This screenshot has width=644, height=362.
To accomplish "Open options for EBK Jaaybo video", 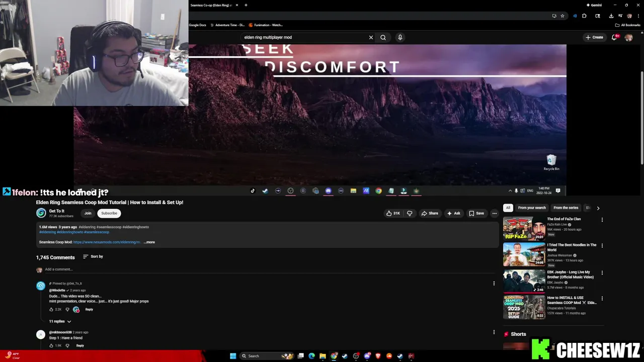I will (x=602, y=273).
